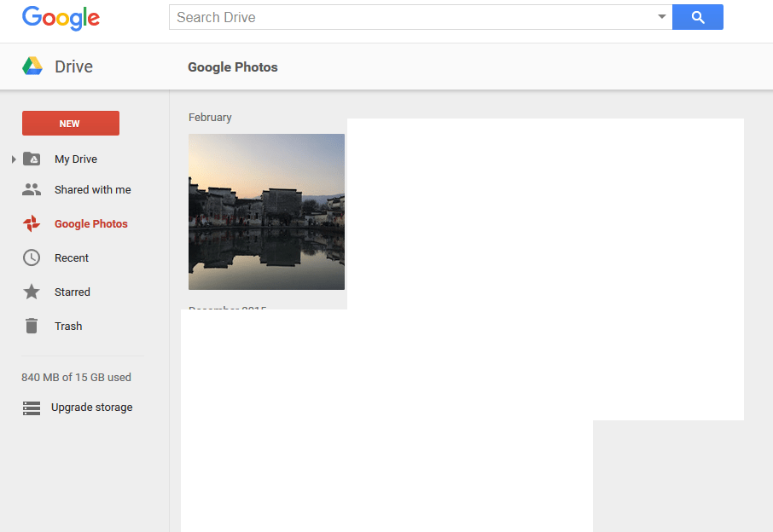
Task: Open Recent files via the clock icon
Action: coord(32,257)
